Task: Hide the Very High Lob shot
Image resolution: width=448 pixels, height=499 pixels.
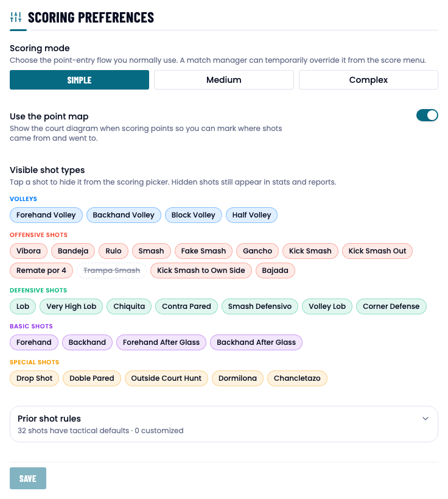Action: point(71,306)
